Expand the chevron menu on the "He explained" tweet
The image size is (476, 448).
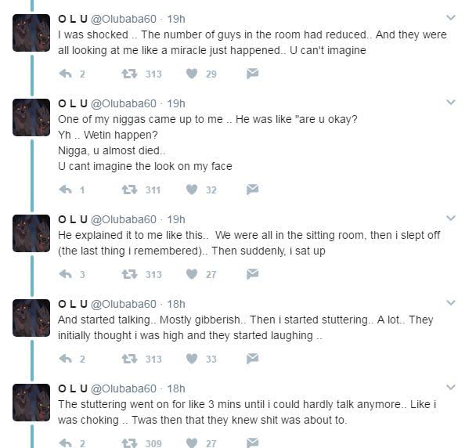point(450,218)
